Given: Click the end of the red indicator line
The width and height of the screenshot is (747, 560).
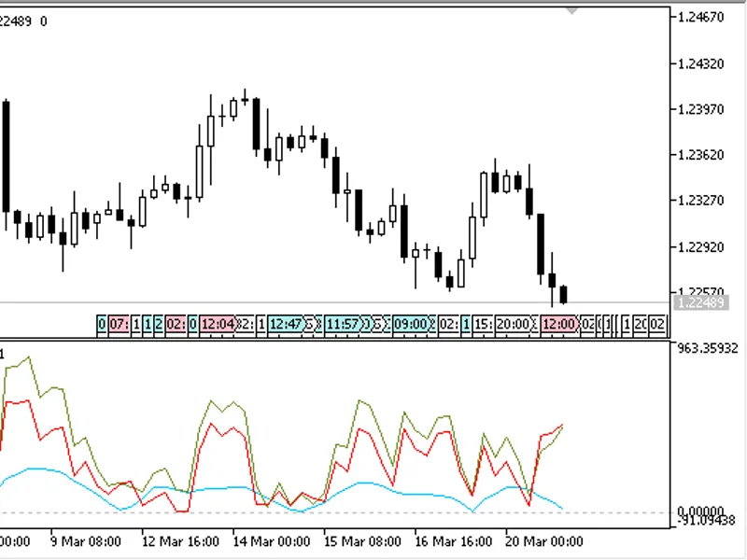Looking at the screenshot, I should pyautogui.click(x=563, y=425).
